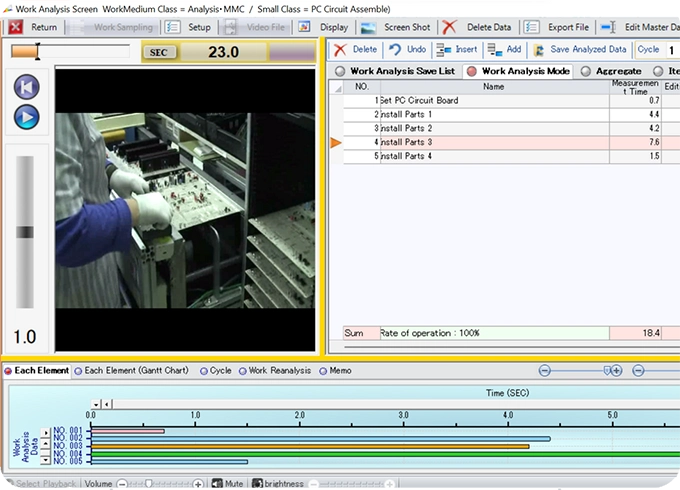This screenshot has height=490, width=680.
Task: Select Each Element (Gantt Chart) radio
Action: [78, 371]
